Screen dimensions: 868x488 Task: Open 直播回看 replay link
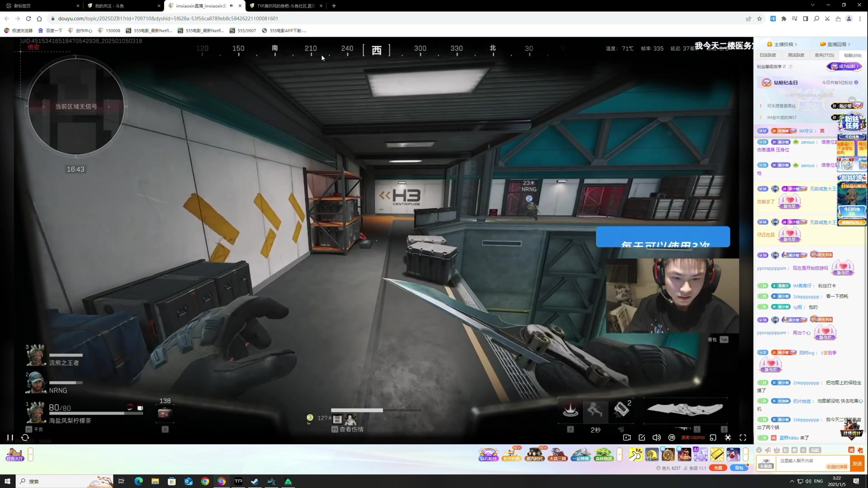click(835, 44)
